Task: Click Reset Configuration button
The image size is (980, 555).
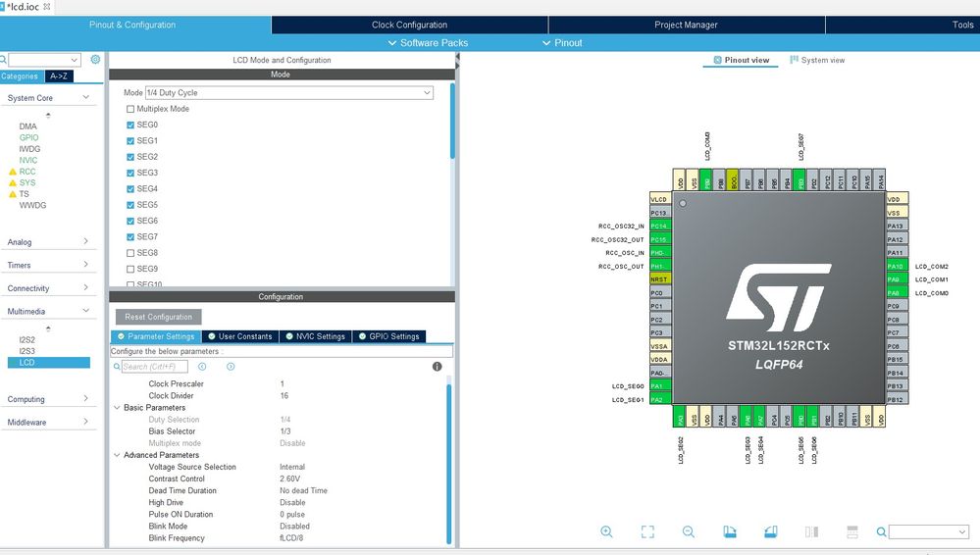Action: pyautogui.click(x=158, y=317)
